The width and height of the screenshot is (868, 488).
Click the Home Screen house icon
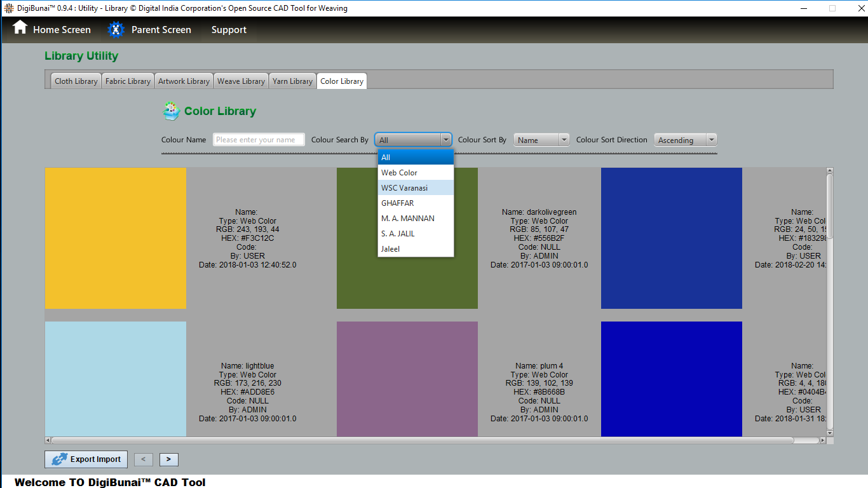click(x=20, y=28)
